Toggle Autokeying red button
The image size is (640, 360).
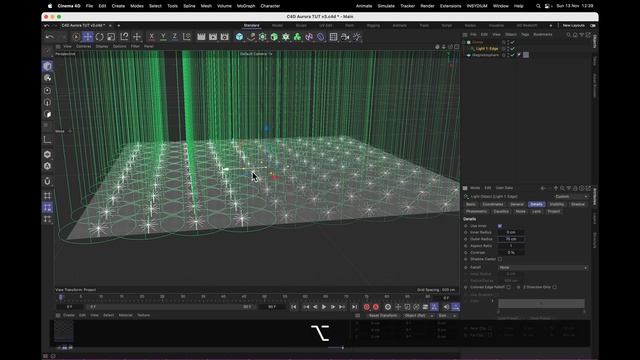376,307
